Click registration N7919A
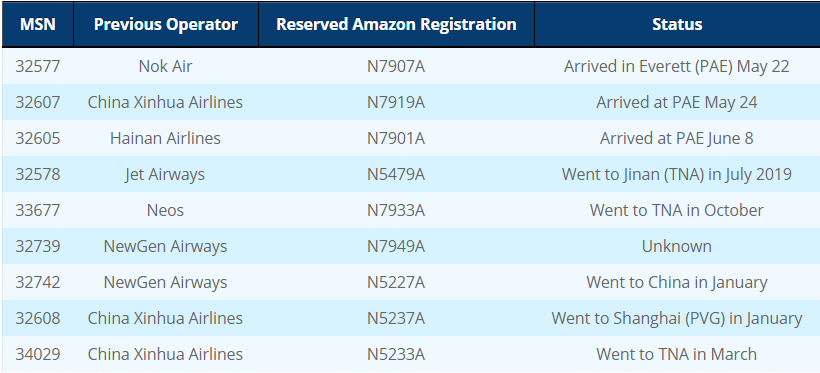 396,103
